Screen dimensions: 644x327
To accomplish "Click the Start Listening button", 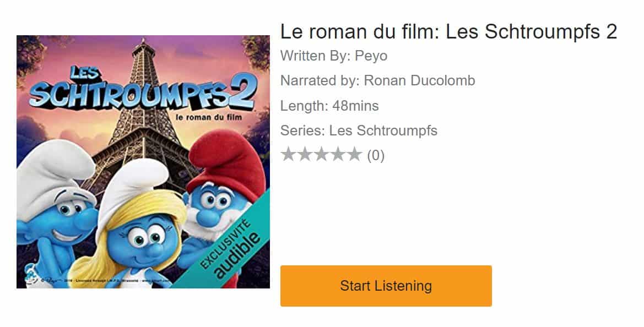I will point(386,286).
